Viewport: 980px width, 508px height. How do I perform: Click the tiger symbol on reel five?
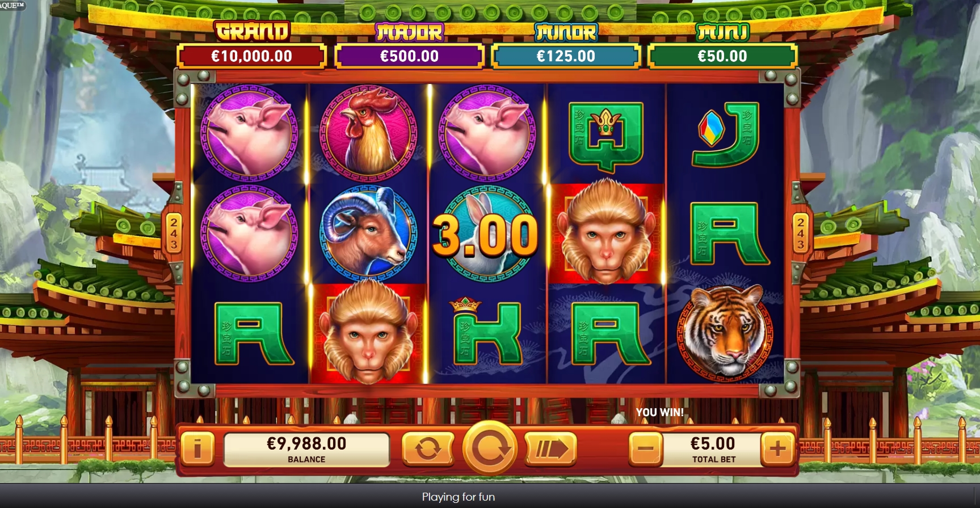tap(725, 333)
